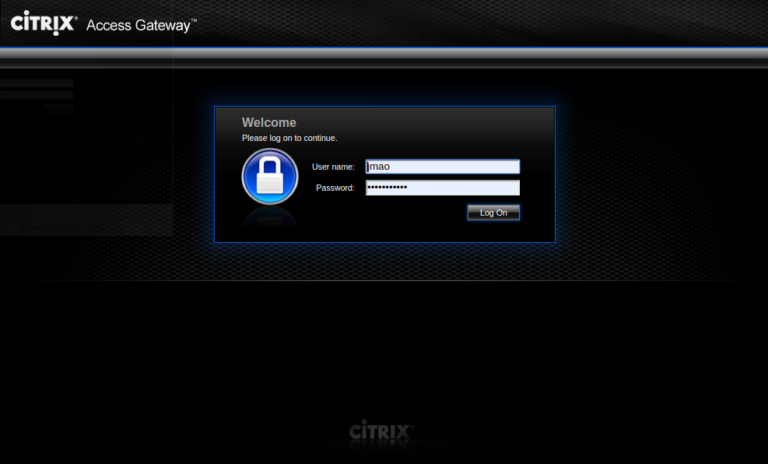Focus the Password input field
The height and width of the screenshot is (464, 768).
443,188
